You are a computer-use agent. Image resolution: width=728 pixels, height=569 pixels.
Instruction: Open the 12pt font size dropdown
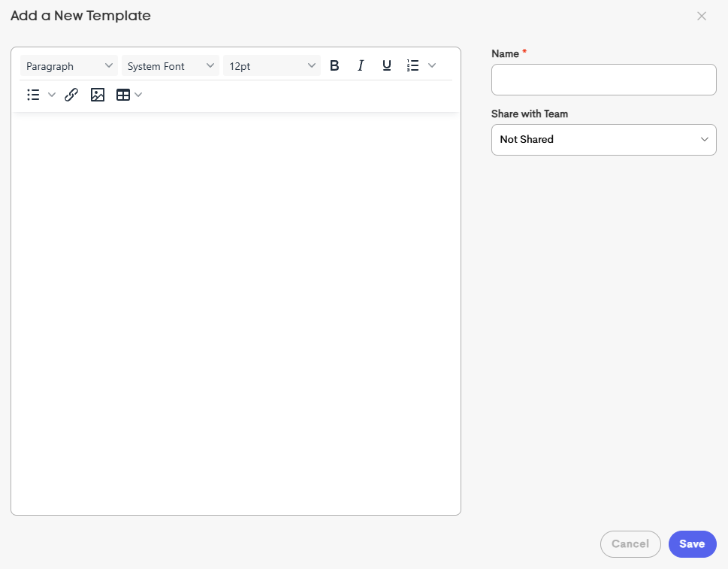click(x=272, y=66)
